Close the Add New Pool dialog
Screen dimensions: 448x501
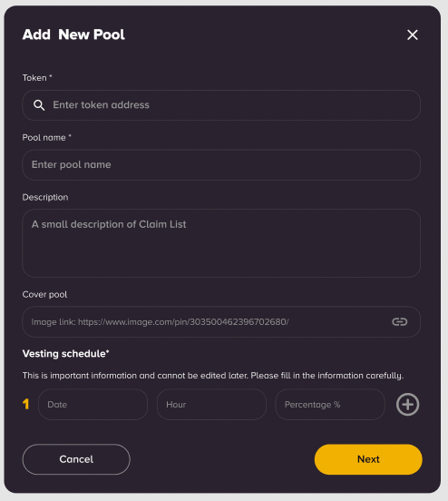(413, 34)
